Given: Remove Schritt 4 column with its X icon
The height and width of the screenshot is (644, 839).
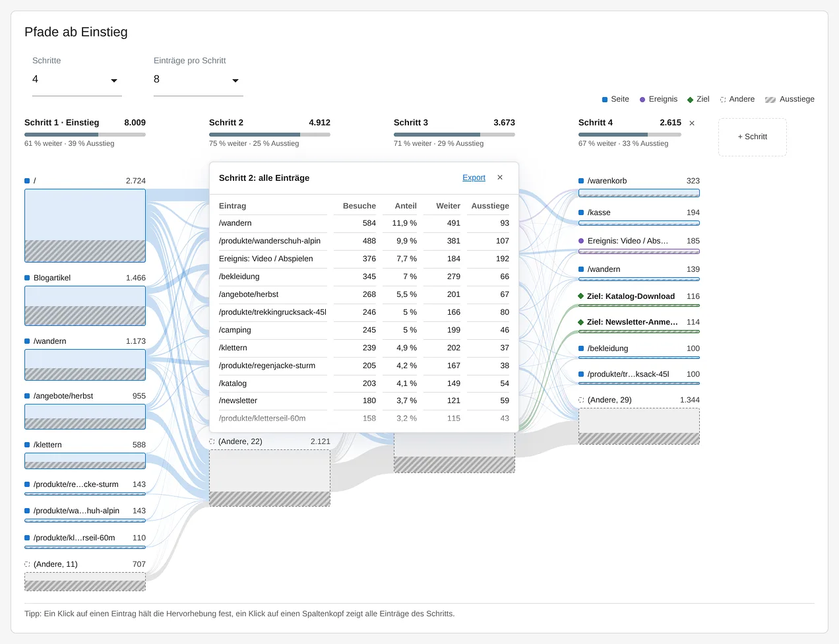Looking at the screenshot, I should click(692, 123).
